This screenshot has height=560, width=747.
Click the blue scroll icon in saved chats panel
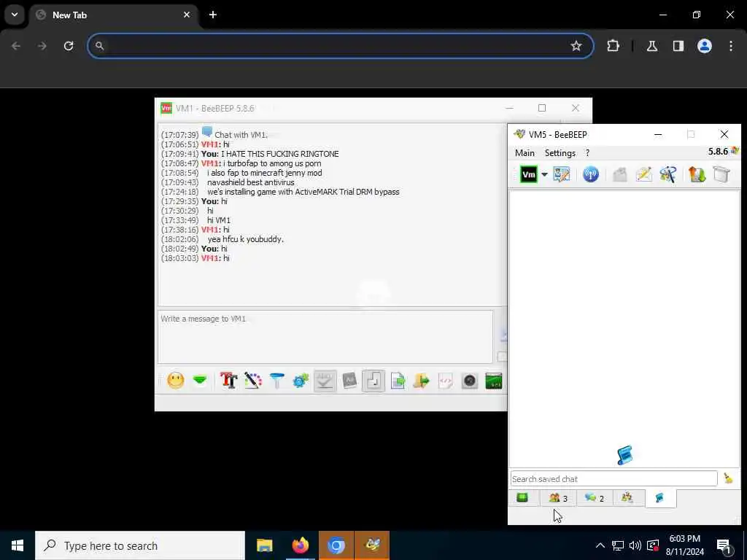click(624, 455)
